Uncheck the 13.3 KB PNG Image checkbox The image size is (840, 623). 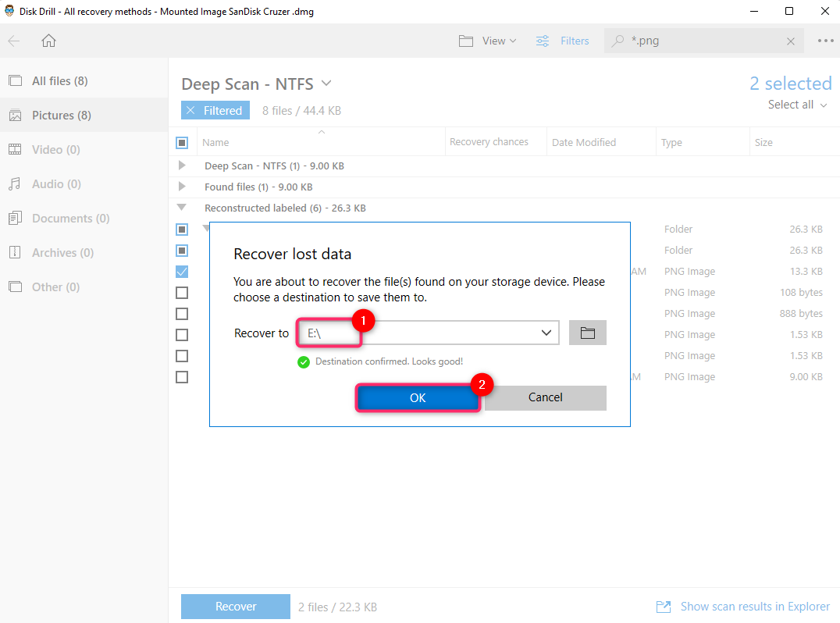click(182, 272)
